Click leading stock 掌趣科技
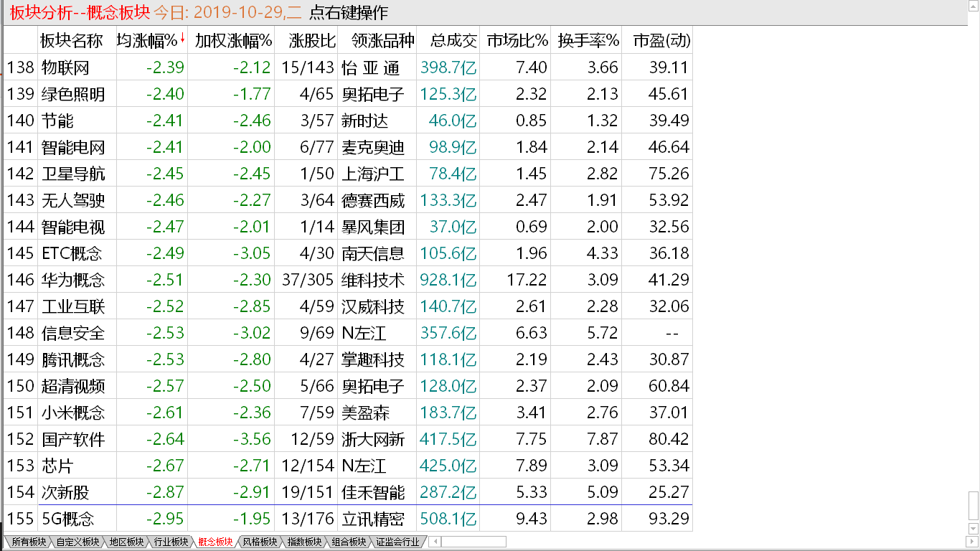 coord(374,359)
